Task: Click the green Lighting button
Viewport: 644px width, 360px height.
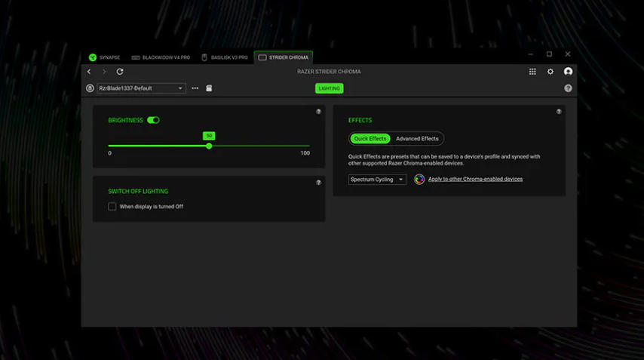Action: coord(330,88)
